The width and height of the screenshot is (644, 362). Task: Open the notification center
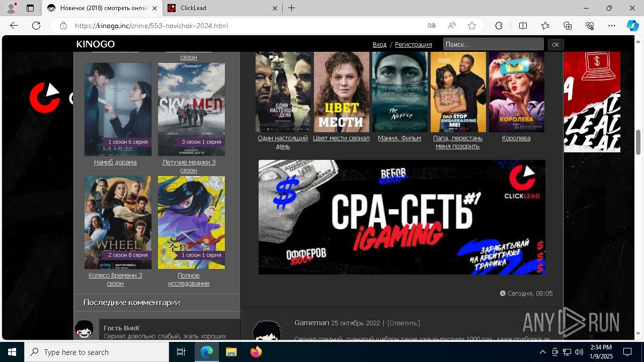627,352
